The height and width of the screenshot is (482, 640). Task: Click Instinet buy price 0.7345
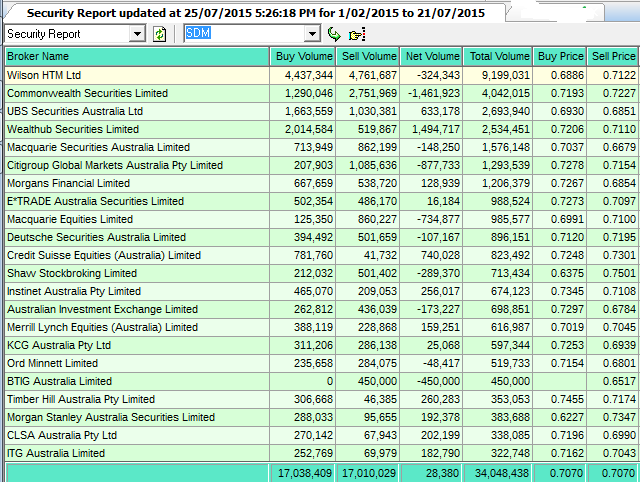point(567,291)
